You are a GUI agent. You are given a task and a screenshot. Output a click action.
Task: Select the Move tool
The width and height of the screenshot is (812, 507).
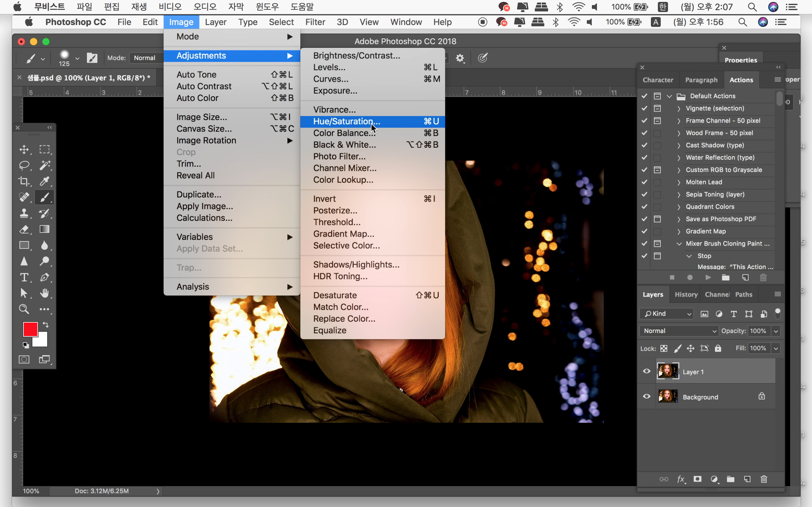pyautogui.click(x=24, y=149)
